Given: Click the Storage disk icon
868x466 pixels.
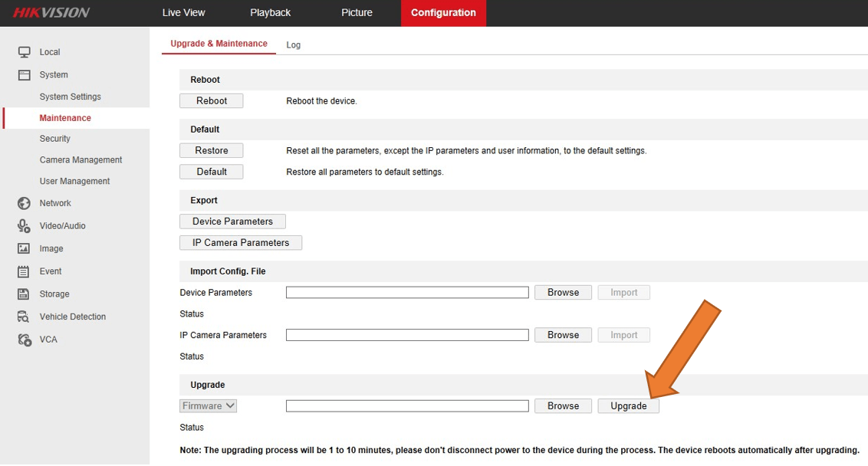Looking at the screenshot, I should 24,294.
